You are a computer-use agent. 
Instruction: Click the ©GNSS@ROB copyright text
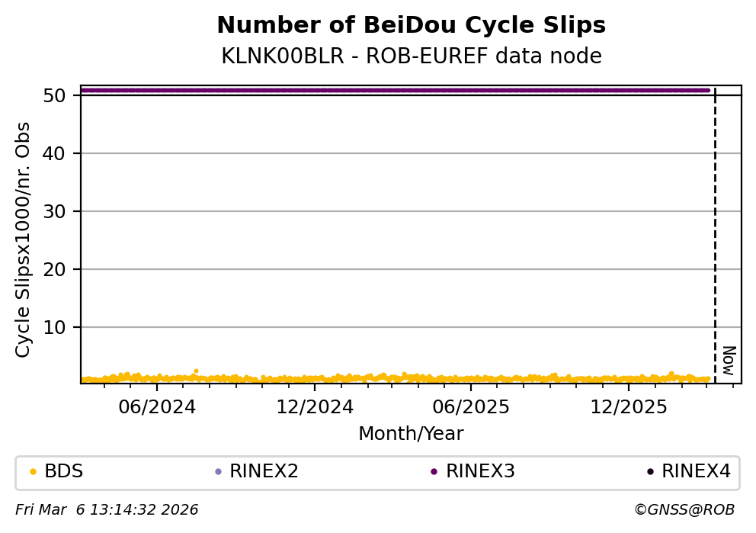(x=684, y=510)
